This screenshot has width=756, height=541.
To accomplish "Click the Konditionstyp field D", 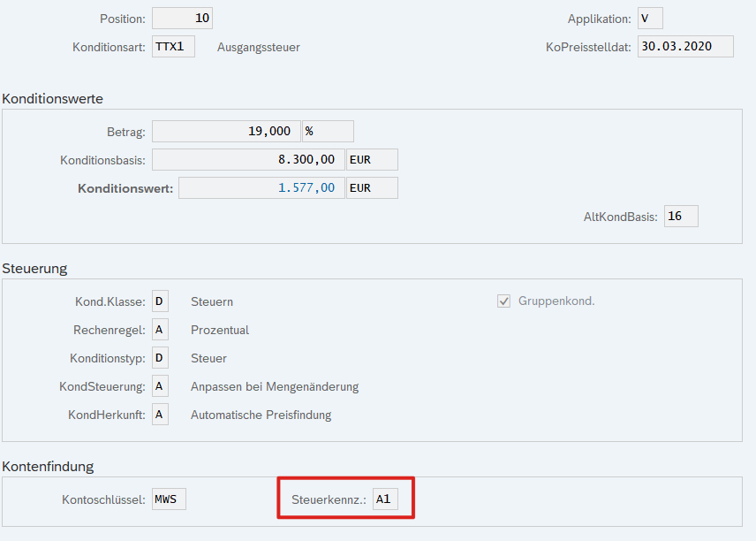I will [x=160, y=358].
